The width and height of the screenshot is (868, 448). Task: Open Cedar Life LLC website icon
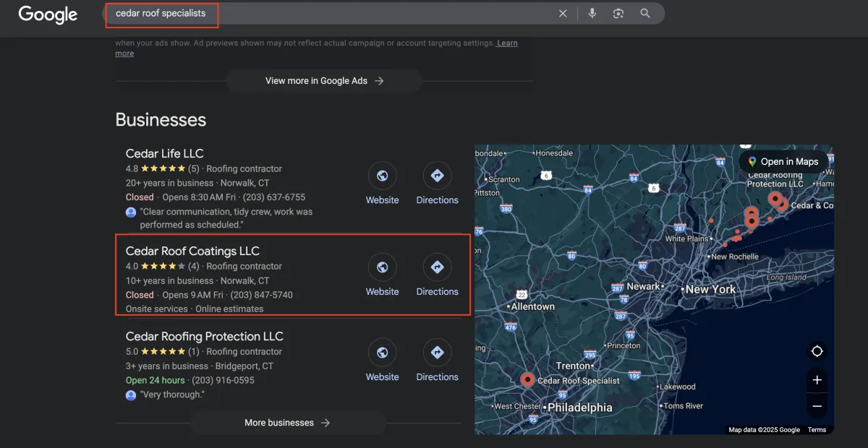pos(382,176)
